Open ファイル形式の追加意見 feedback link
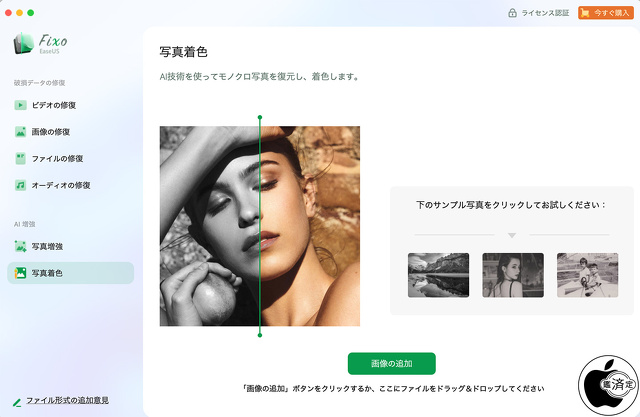 click(67, 400)
